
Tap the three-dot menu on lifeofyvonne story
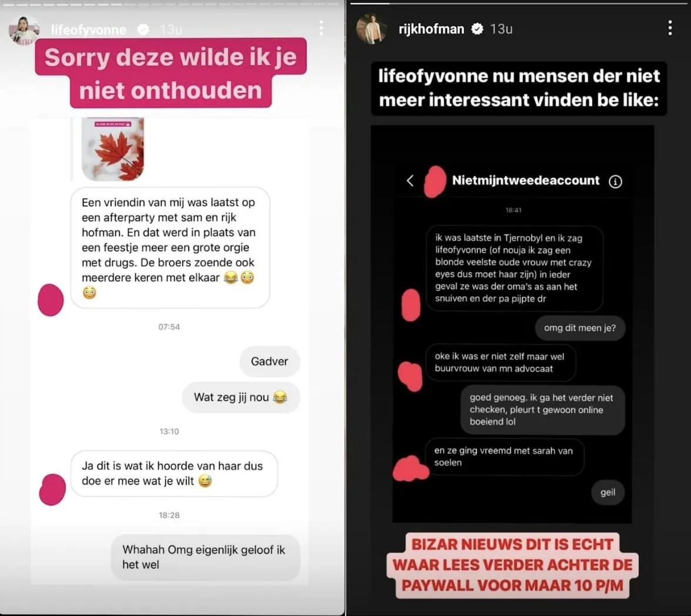321,28
